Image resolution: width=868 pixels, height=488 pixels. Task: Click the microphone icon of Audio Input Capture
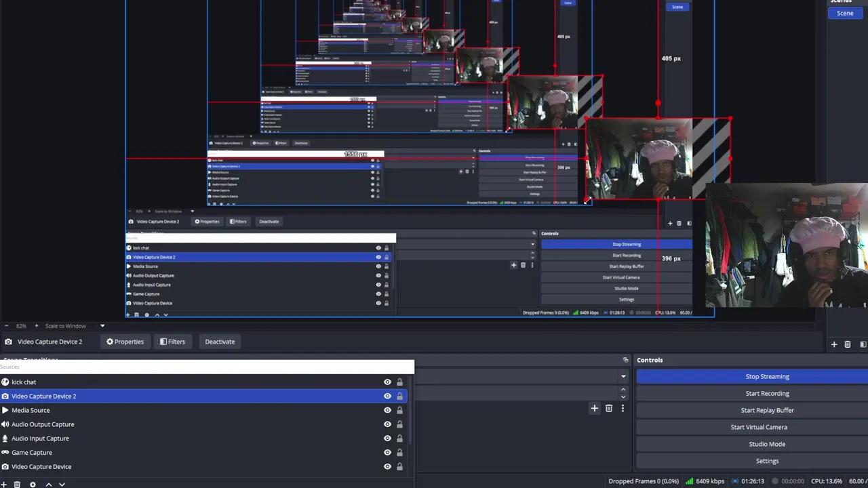coord(5,439)
